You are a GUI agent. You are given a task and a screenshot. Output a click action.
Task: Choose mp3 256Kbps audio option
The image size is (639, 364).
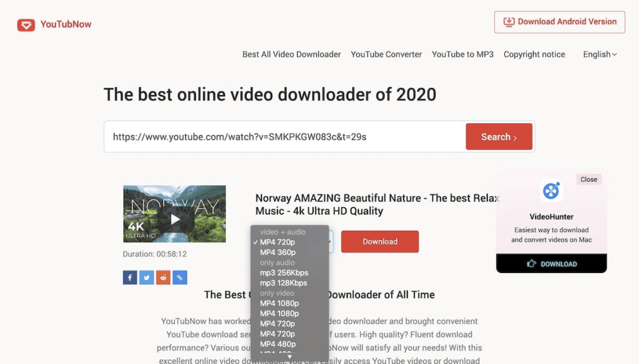point(290,273)
